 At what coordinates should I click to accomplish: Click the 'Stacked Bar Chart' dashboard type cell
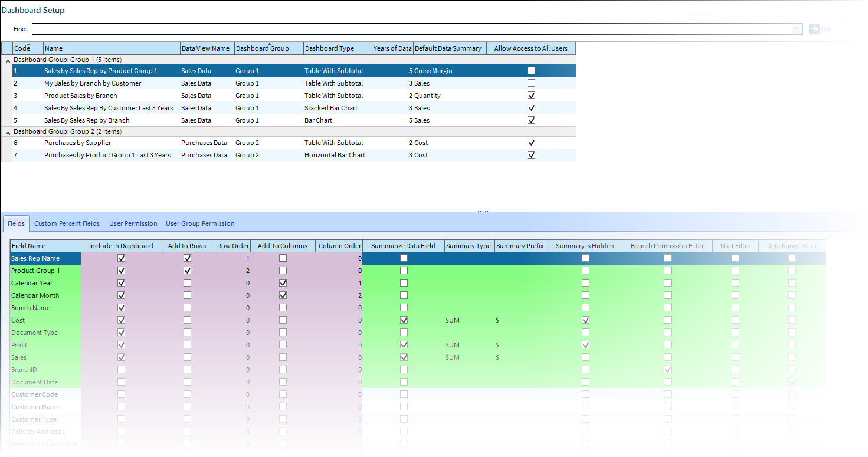click(x=336, y=108)
